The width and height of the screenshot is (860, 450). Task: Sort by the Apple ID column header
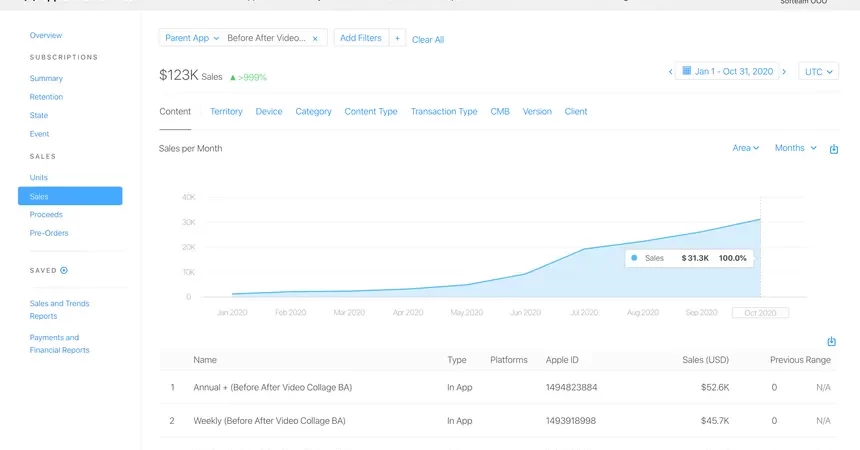tap(562, 360)
